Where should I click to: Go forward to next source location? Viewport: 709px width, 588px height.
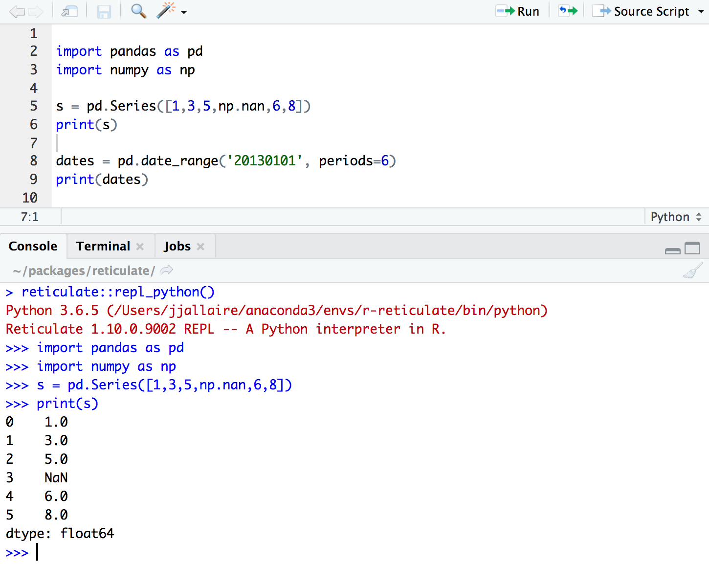[36, 12]
